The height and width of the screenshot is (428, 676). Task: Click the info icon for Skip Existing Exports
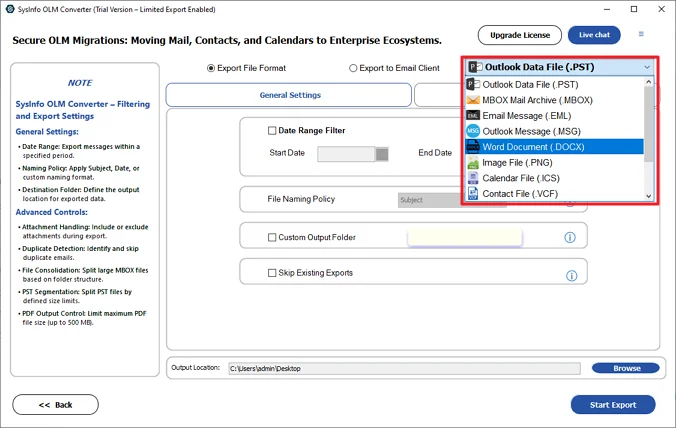[571, 276]
